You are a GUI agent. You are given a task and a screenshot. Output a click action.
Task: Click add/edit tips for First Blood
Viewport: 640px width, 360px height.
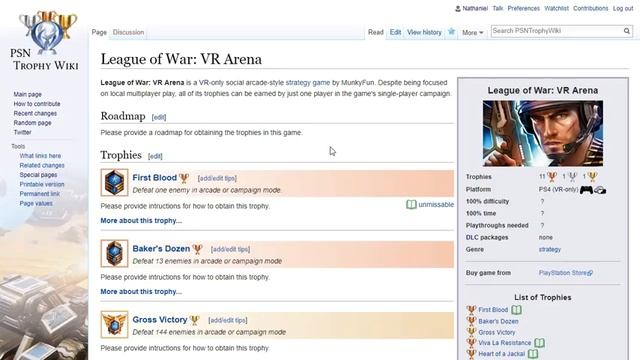tap(217, 178)
